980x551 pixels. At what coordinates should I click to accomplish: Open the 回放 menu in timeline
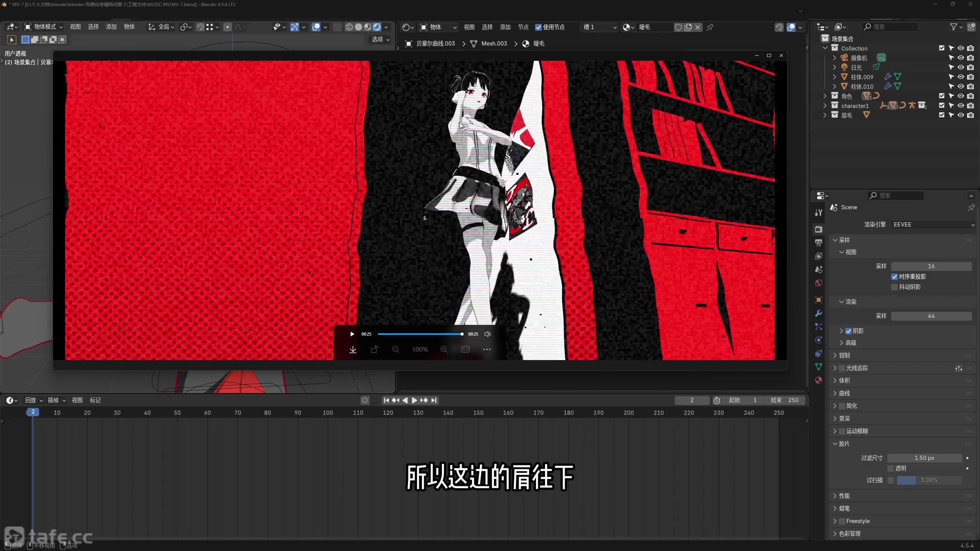click(x=33, y=400)
